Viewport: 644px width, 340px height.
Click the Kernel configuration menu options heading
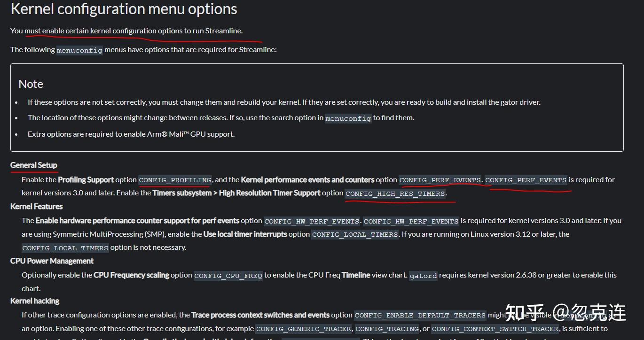(124, 9)
